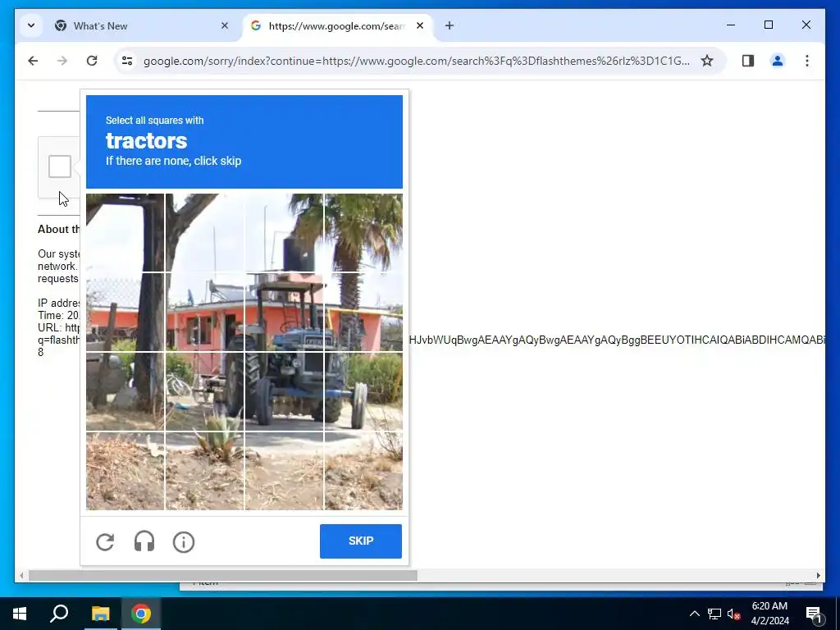
Task: Reload the page with the refresh icon
Action: 92,61
